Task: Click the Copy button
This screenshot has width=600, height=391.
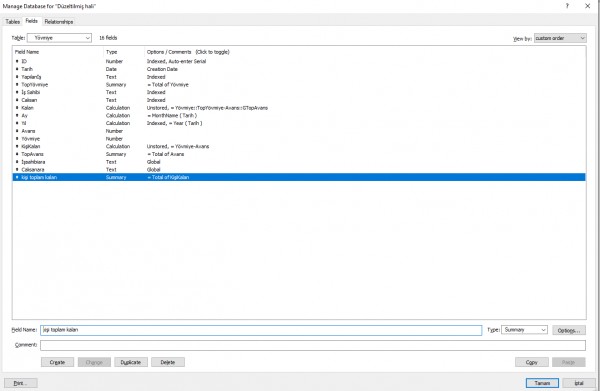Action: click(x=532, y=362)
